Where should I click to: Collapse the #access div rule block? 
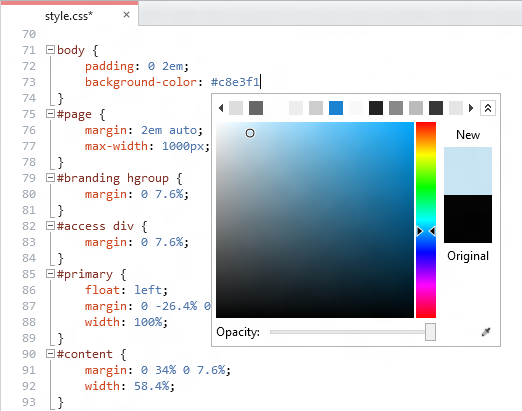coord(50,226)
